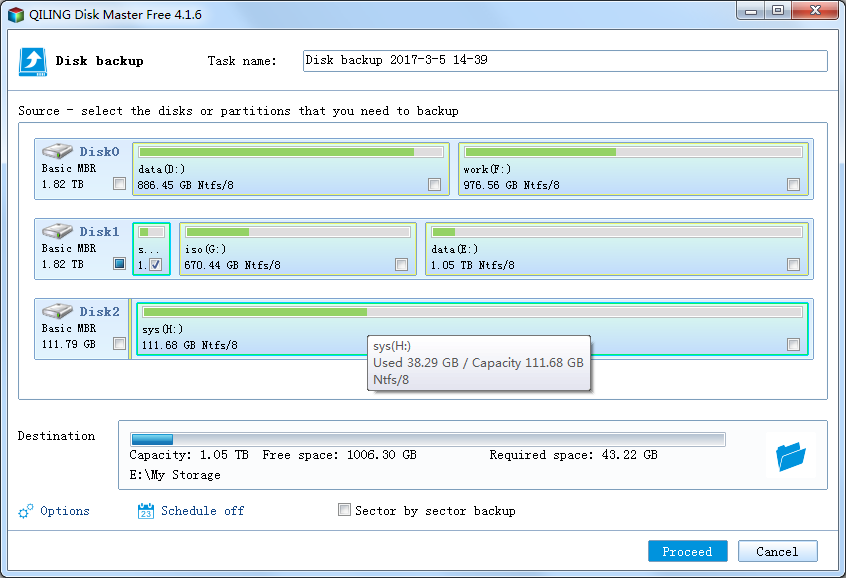Click the data(E:) usage bar
Viewport: 846px width, 578px height.
pyautogui.click(x=617, y=232)
